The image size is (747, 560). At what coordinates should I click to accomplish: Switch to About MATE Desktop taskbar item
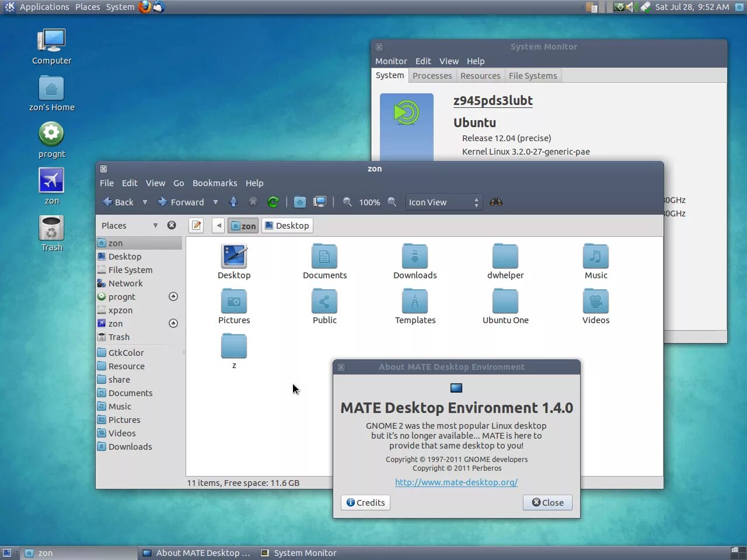tap(197, 553)
